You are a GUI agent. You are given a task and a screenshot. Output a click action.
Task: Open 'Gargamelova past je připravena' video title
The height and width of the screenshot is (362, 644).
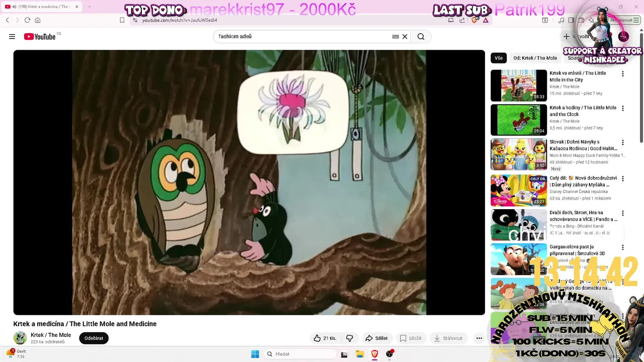577,250
